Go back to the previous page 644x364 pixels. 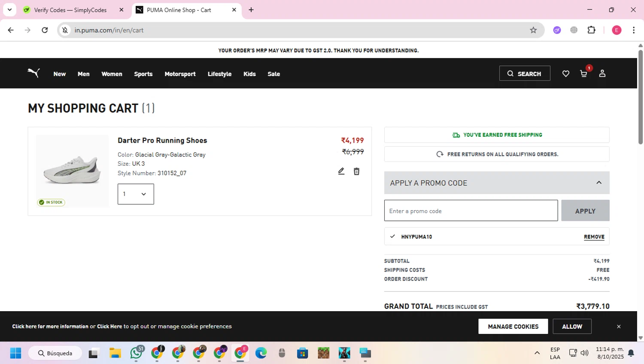pos(11,30)
